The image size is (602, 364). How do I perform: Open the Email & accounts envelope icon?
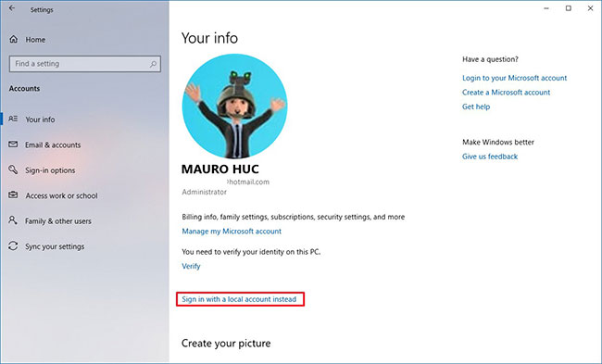point(13,144)
